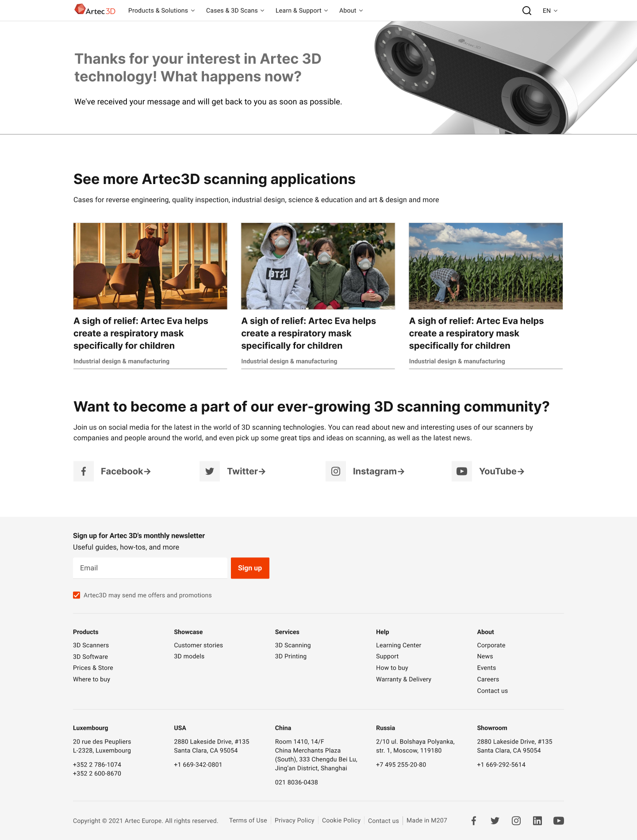Open footer link 3D Printing
Viewport: 637px width, 840px height.
click(x=291, y=656)
